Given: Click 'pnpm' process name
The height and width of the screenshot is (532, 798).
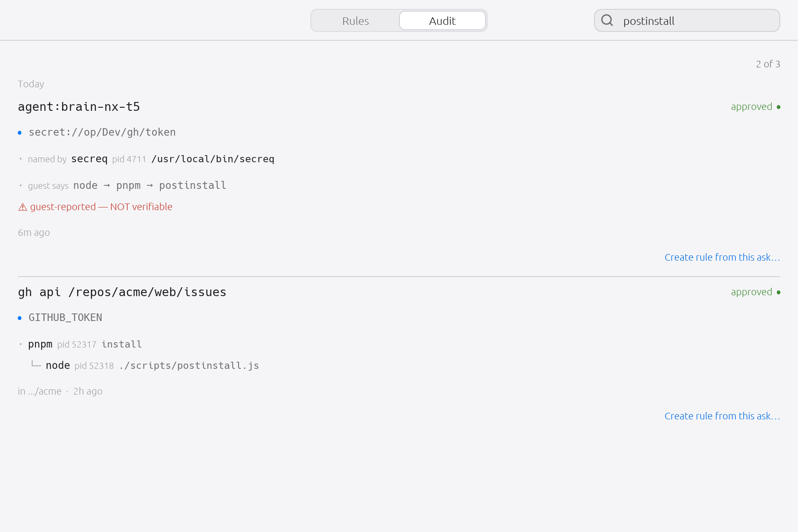Looking at the screenshot, I should tap(40, 344).
